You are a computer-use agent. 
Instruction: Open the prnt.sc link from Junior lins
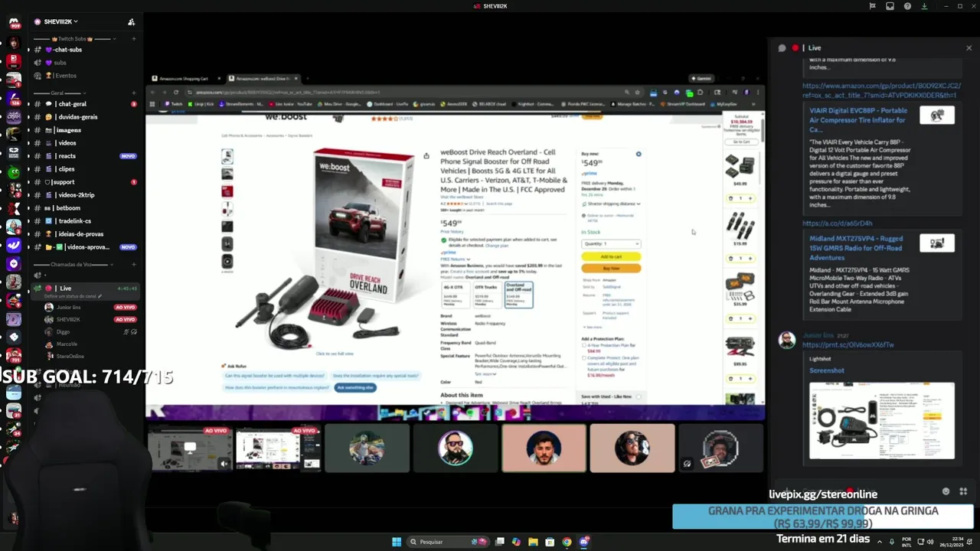(x=848, y=345)
